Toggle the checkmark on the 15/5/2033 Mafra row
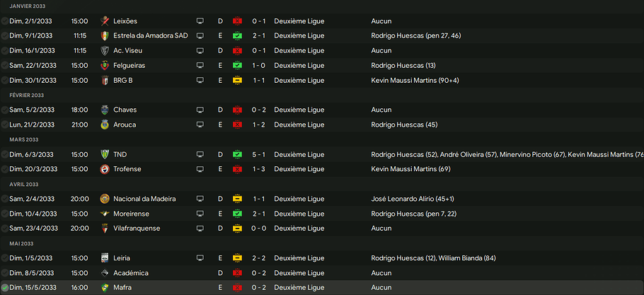 [5, 288]
